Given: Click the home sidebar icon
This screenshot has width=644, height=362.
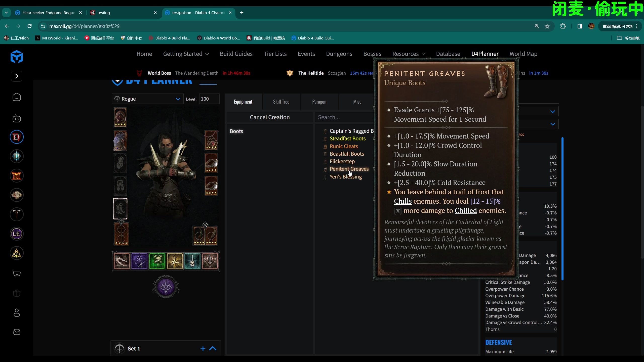Looking at the screenshot, I should coord(17,97).
